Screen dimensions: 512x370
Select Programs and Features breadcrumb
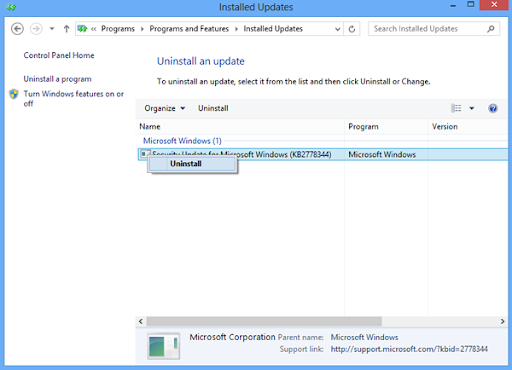[189, 29]
